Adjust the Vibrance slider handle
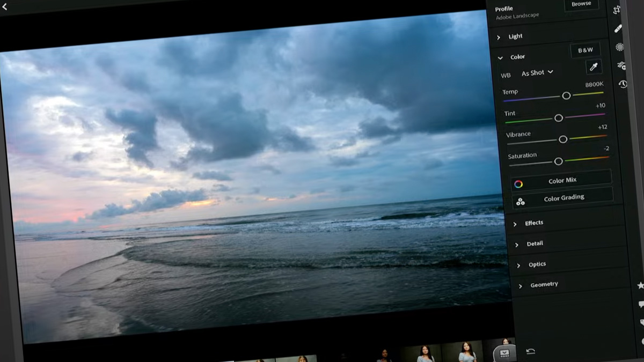Image resolution: width=644 pixels, height=362 pixels. click(x=563, y=139)
